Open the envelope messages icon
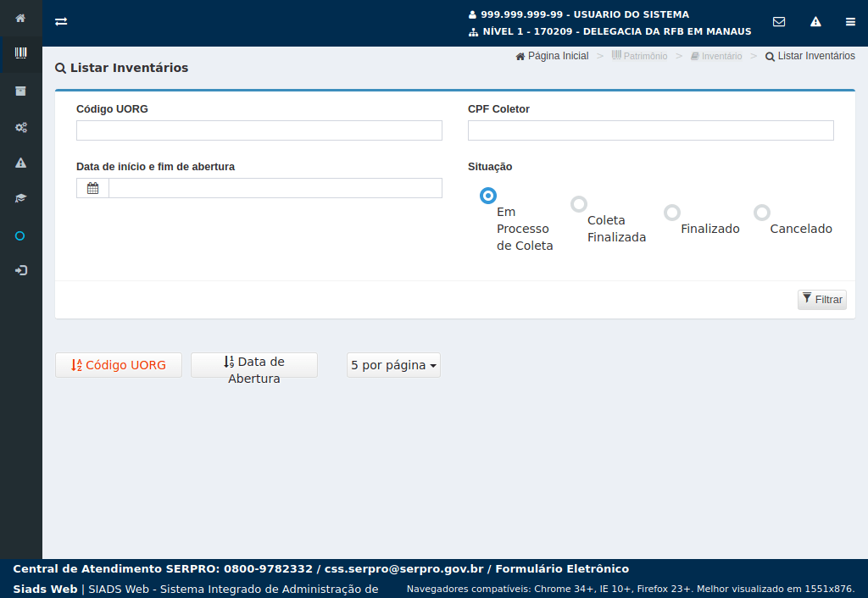 coord(779,21)
